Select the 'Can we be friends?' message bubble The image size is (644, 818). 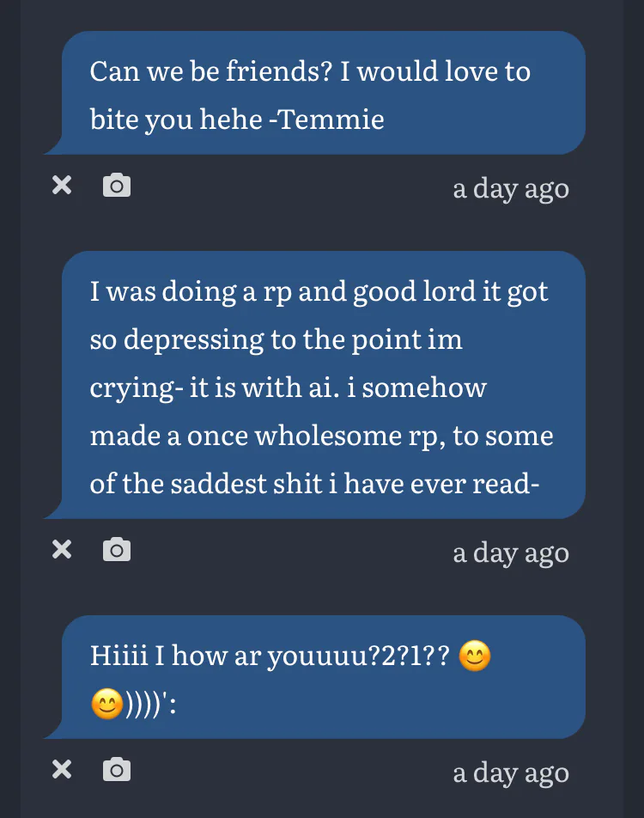(x=323, y=93)
